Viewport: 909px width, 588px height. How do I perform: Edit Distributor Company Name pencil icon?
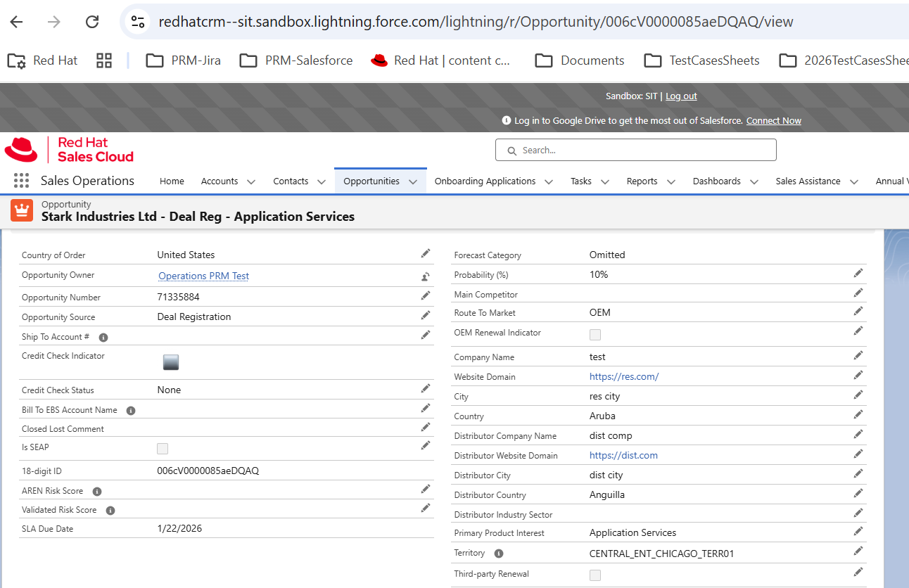point(858,434)
